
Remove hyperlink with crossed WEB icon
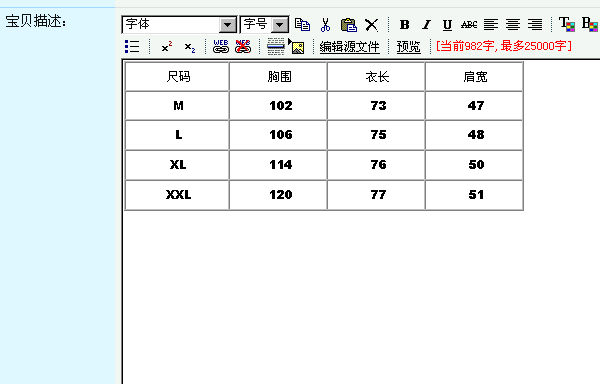[243, 46]
